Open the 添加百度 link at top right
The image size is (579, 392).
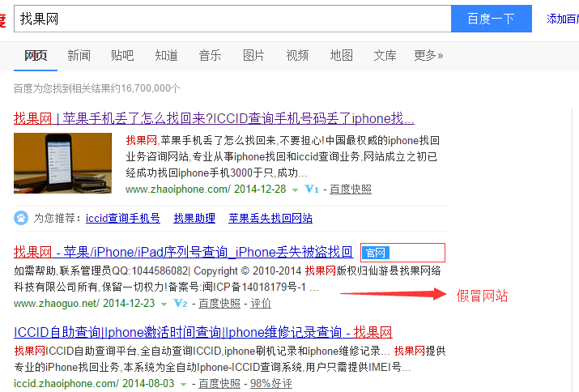coord(562,19)
